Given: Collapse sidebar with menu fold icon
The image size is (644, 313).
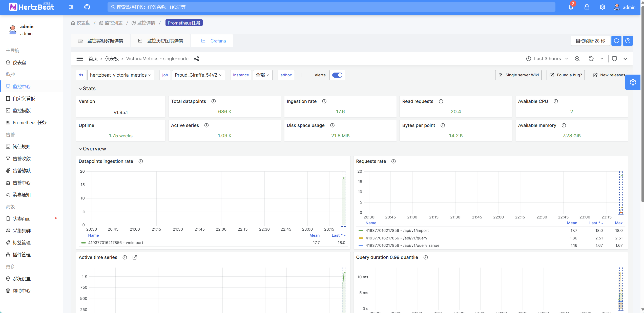Looking at the screenshot, I should coord(71,7).
